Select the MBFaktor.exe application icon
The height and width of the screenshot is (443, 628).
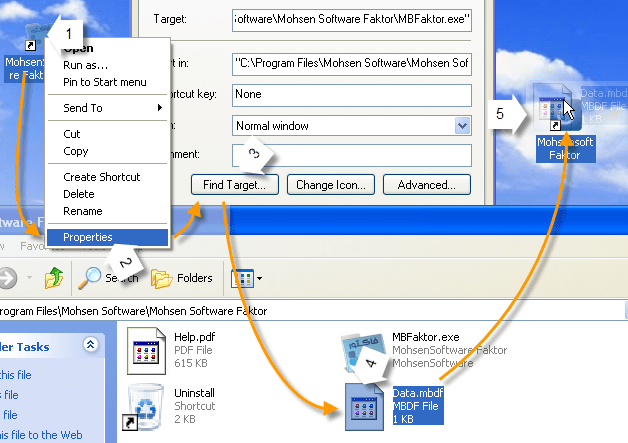[x=362, y=352]
